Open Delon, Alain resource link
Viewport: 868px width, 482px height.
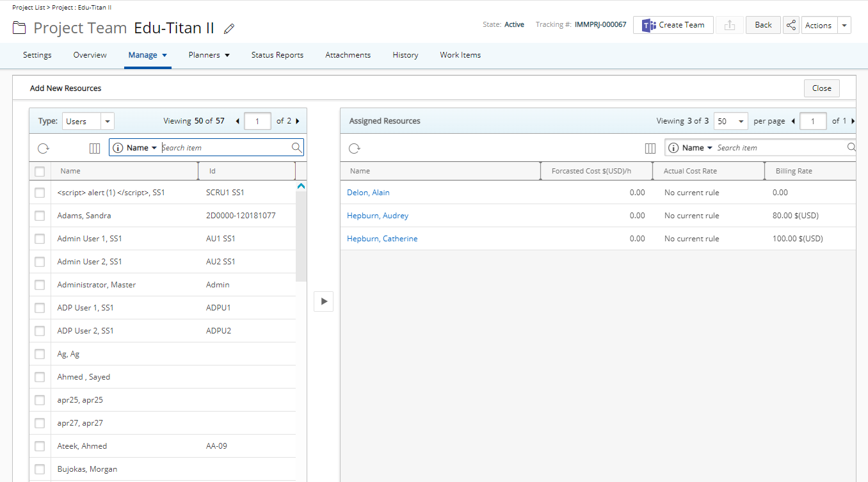[x=368, y=193]
